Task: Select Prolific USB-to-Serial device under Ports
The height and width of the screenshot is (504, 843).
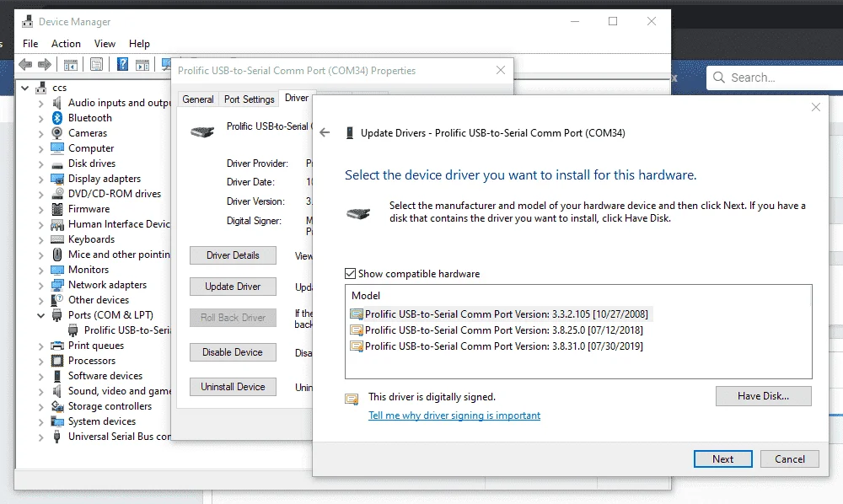Action: tap(127, 330)
